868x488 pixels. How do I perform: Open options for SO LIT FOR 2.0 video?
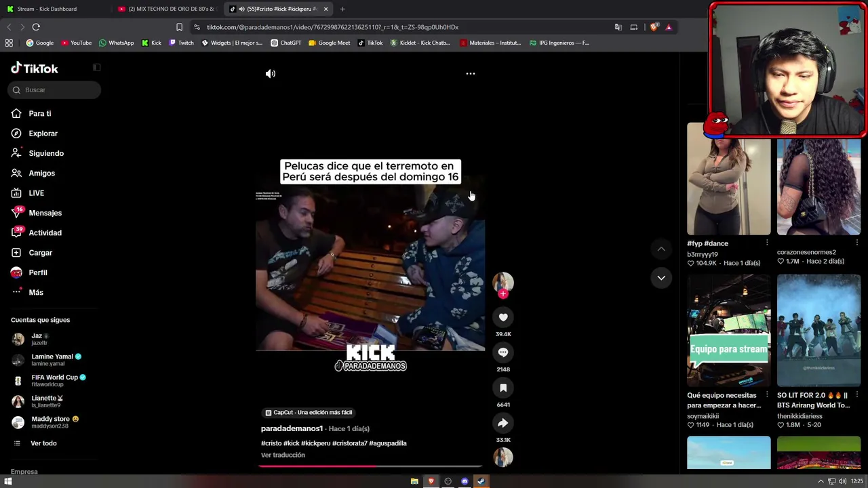pyautogui.click(x=856, y=394)
